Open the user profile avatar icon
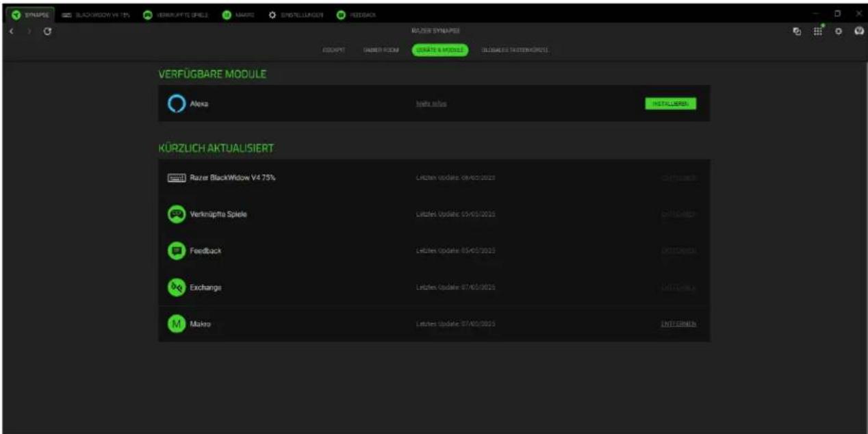This screenshot has height=434, width=868. (858, 32)
